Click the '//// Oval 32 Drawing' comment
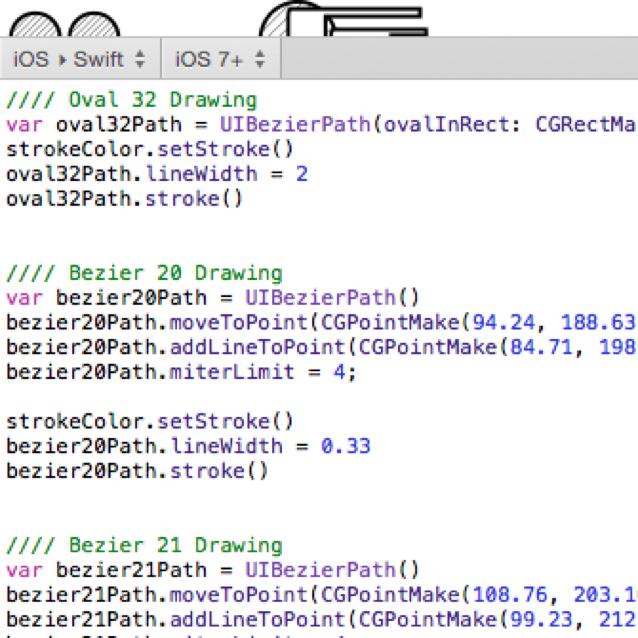This screenshot has height=638, width=638. point(132,100)
